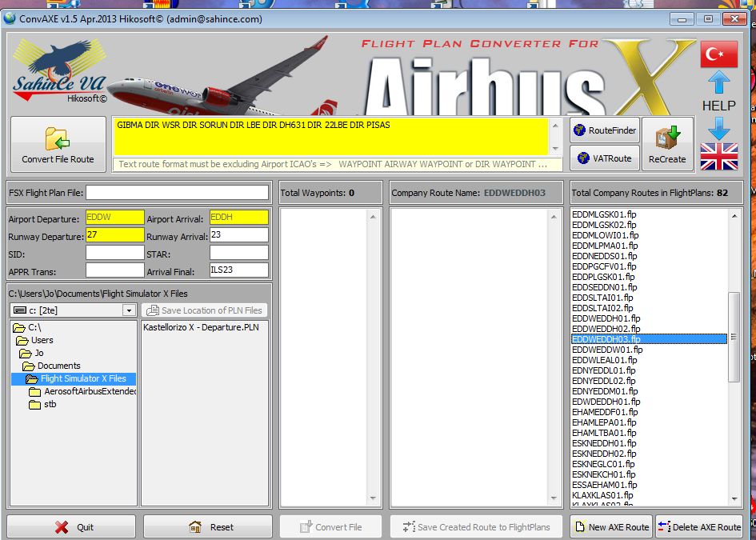
Task: Click Save Location of PLN Files
Action: point(205,310)
